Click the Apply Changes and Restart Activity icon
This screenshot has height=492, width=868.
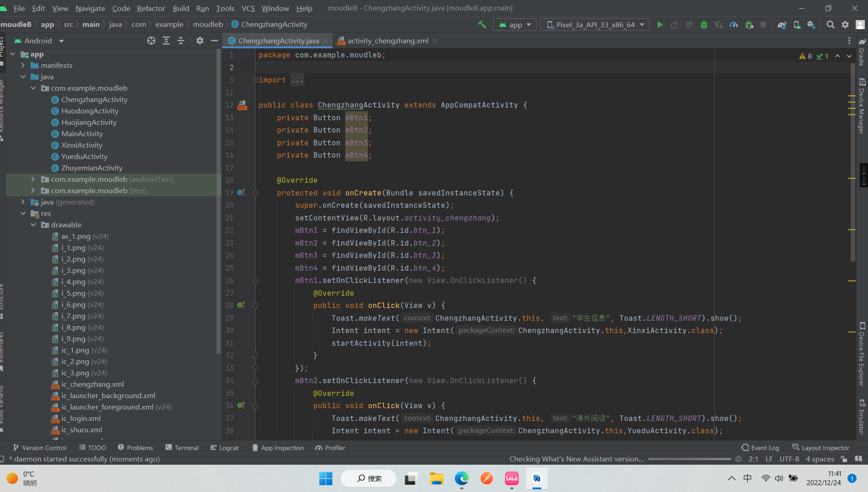click(674, 25)
